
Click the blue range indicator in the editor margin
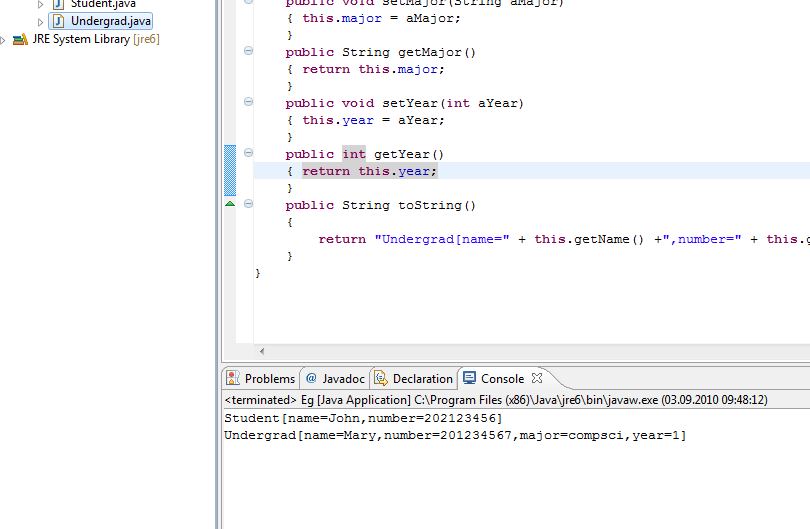point(230,170)
